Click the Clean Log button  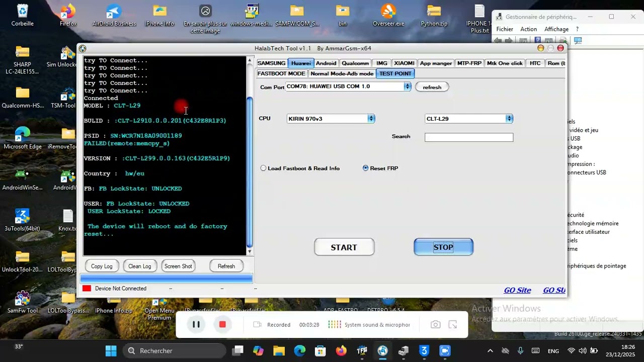pyautogui.click(x=139, y=266)
